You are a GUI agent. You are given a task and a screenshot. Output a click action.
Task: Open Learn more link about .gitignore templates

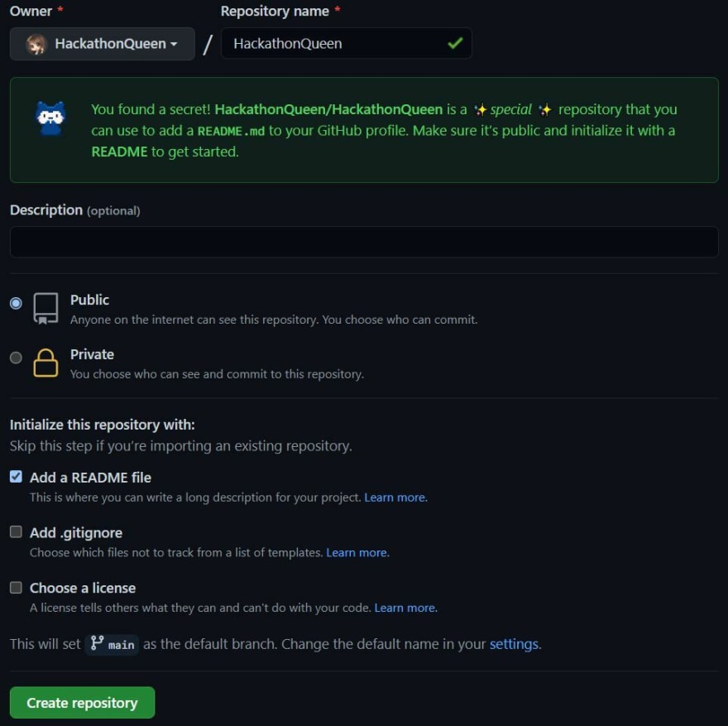pyautogui.click(x=357, y=553)
